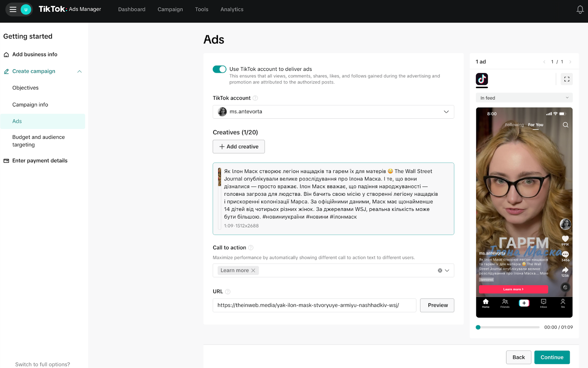Click in the URL input field

pyautogui.click(x=314, y=305)
